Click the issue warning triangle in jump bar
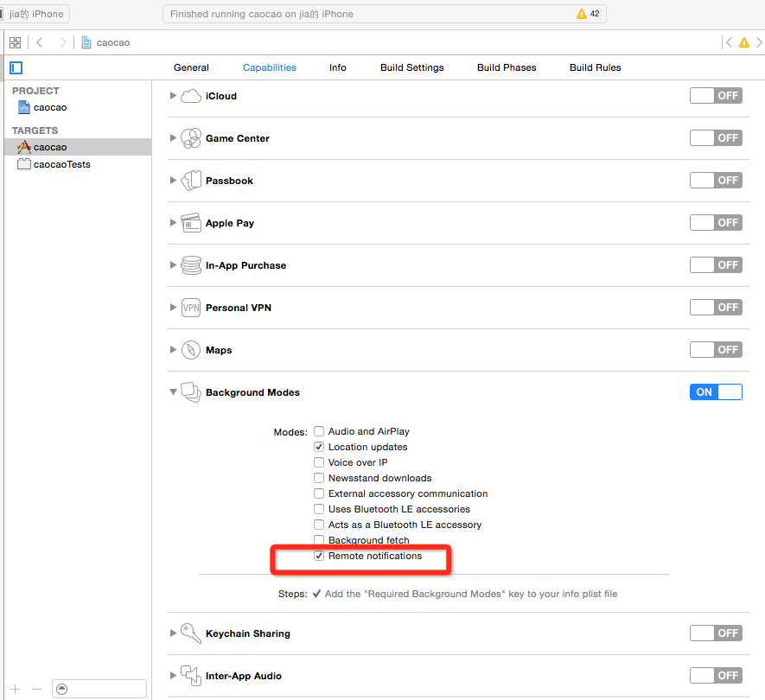The height and width of the screenshot is (700, 765). click(x=744, y=42)
